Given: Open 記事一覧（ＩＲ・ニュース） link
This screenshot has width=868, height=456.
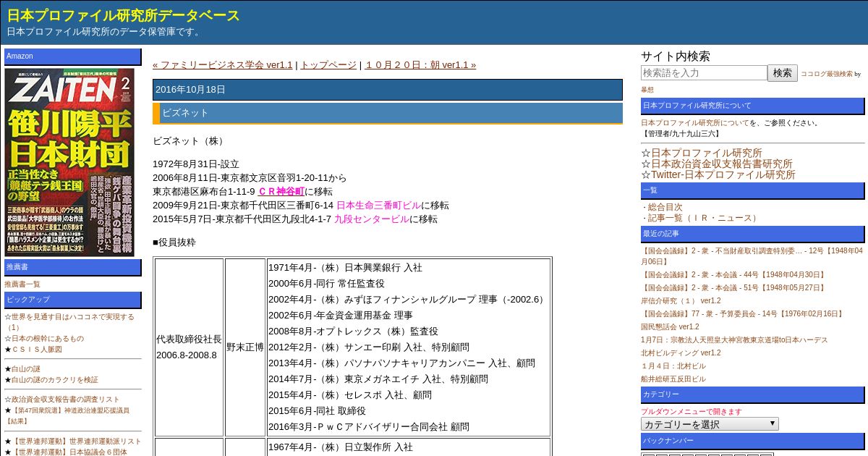Looking at the screenshot, I should click(704, 218).
